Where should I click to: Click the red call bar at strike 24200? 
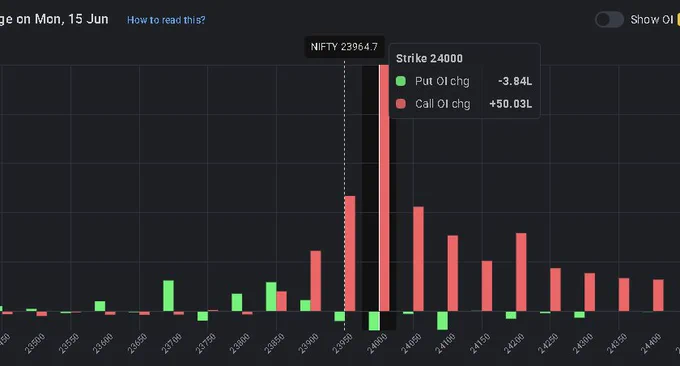(x=521, y=272)
